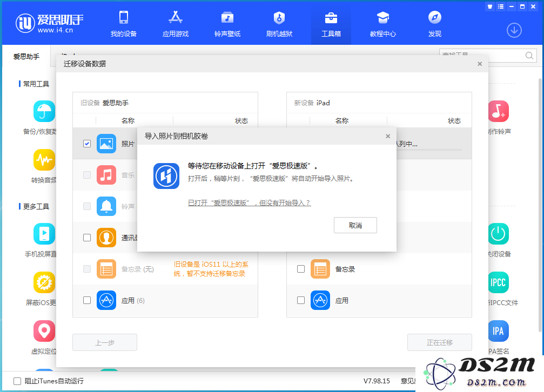Open 铃声壁纸 section
The image size is (544, 392).
tap(227, 24)
